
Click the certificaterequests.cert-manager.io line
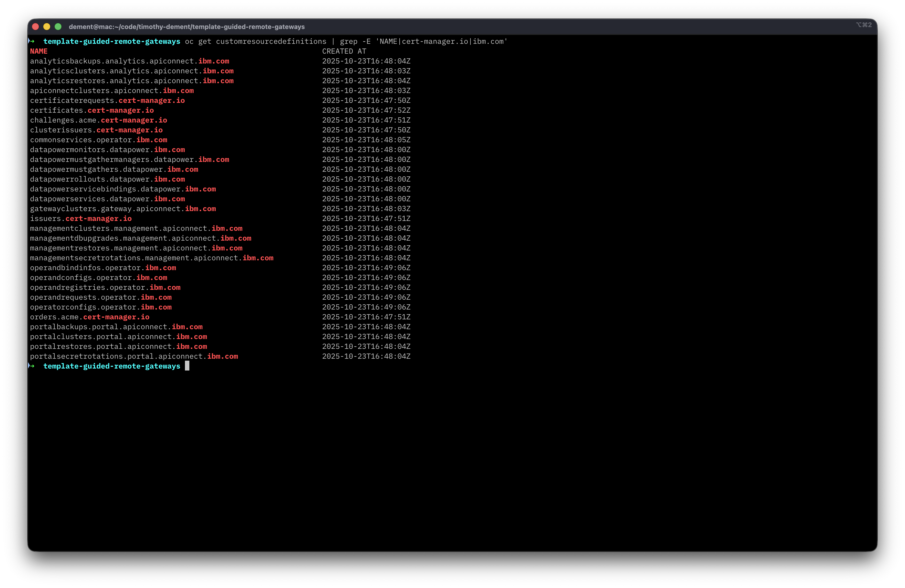(107, 100)
